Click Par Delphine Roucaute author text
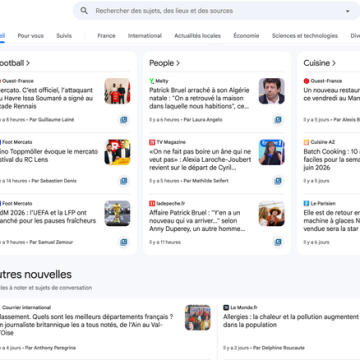360x360 pixels. (x=279, y=348)
